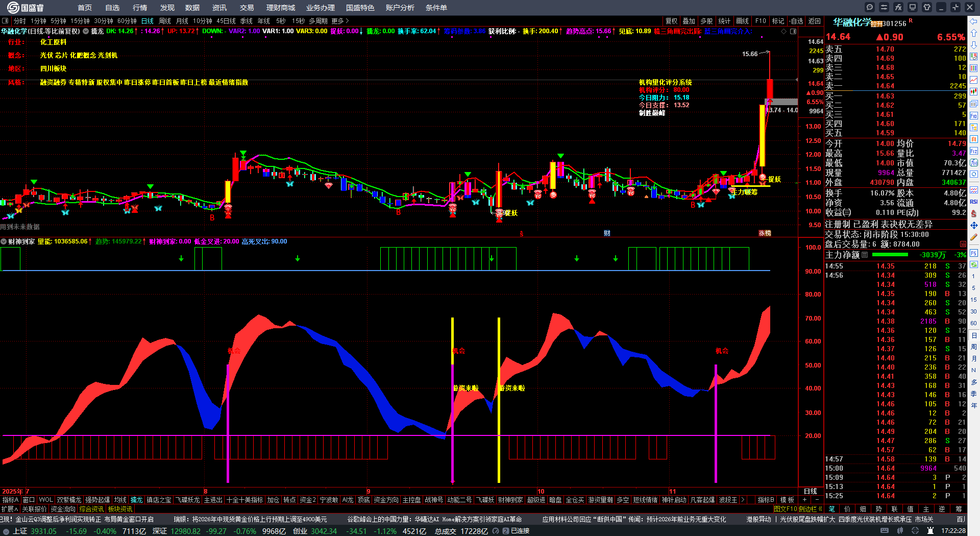Toggle 叠加 overlay mode
The height and width of the screenshot is (536, 980).
coord(689,21)
